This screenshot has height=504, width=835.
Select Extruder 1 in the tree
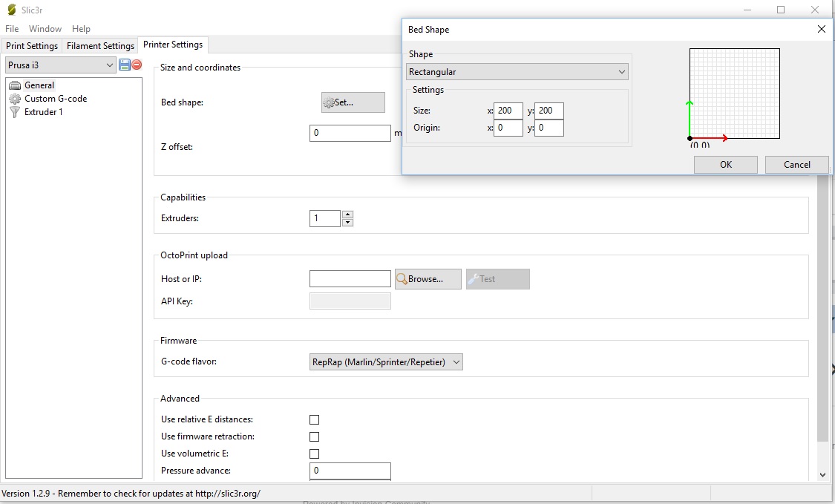44,112
